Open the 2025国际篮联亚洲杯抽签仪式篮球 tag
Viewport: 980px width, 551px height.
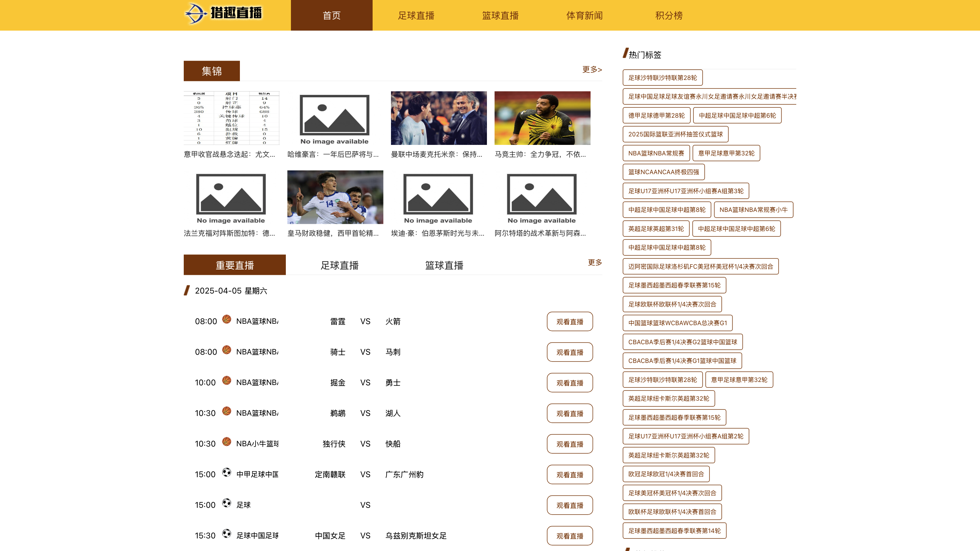[675, 134]
